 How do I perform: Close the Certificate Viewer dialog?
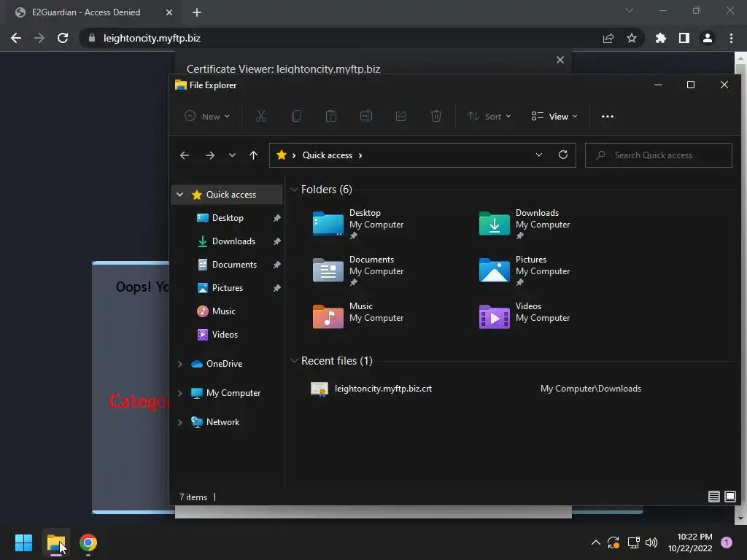tap(560, 60)
